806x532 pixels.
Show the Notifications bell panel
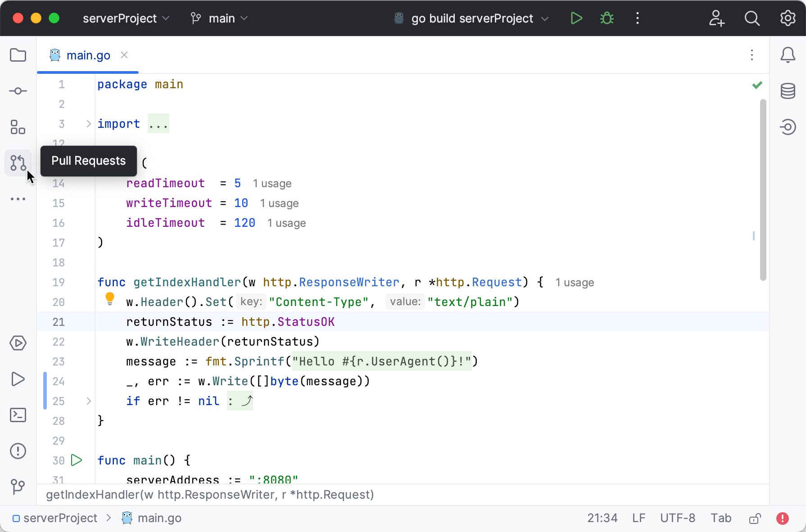[788, 55]
